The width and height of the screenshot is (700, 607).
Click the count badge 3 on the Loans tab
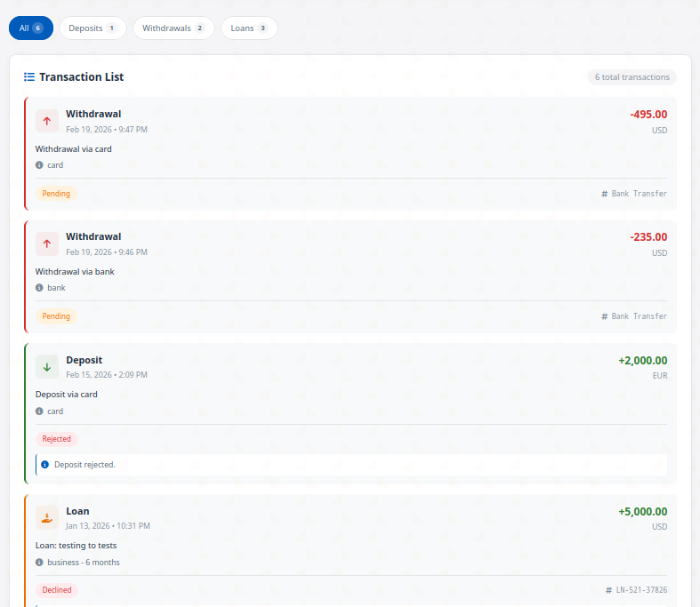[263, 28]
